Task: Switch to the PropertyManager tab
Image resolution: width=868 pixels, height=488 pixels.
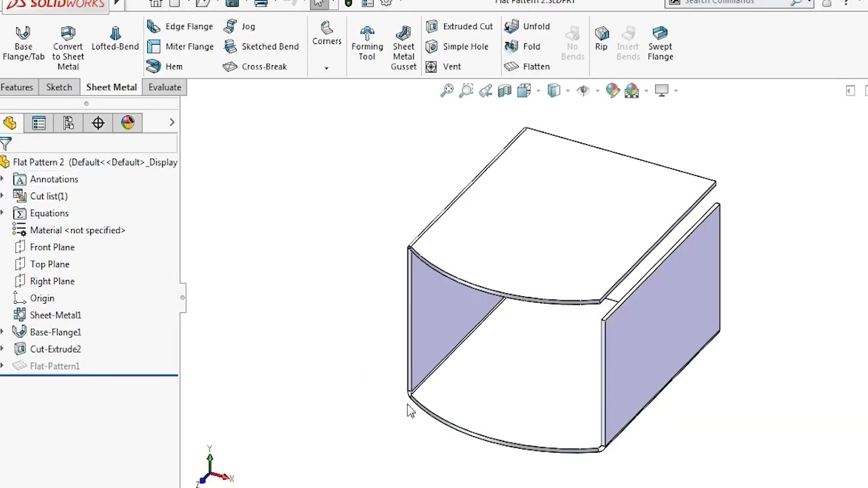Action: [x=39, y=123]
